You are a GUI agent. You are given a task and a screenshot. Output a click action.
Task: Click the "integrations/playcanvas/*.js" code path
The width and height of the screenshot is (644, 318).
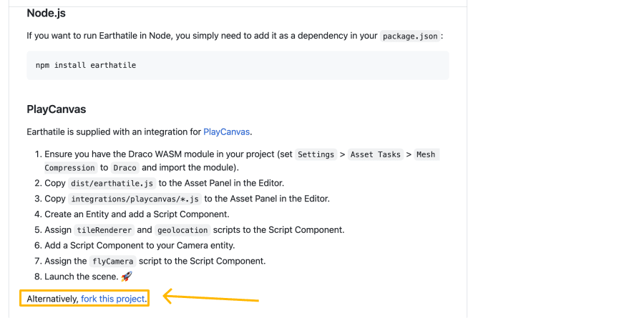(x=135, y=199)
